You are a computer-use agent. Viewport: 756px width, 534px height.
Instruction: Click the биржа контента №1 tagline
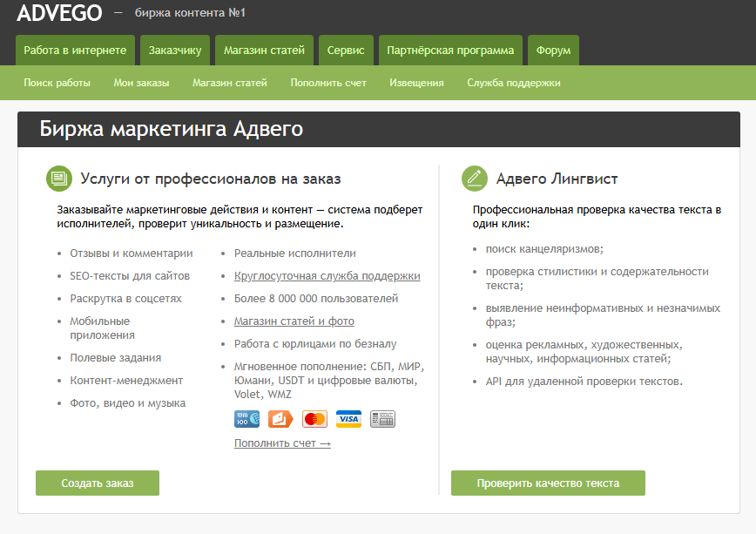tap(190, 12)
